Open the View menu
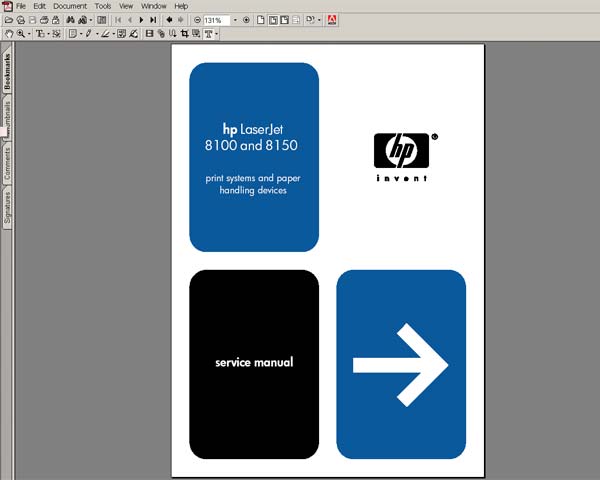This screenshot has width=600, height=480. click(x=126, y=6)
